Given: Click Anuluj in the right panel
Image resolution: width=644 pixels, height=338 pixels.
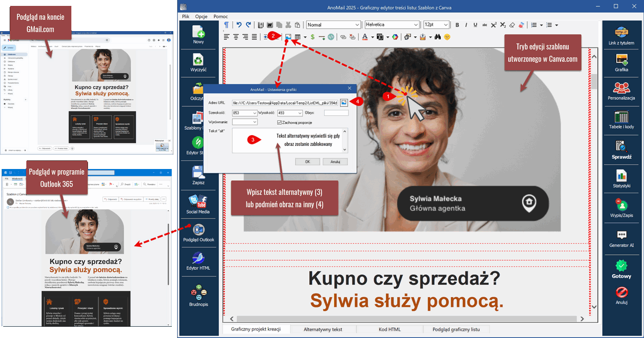Looking at the screenshot, I should point(621,295).
